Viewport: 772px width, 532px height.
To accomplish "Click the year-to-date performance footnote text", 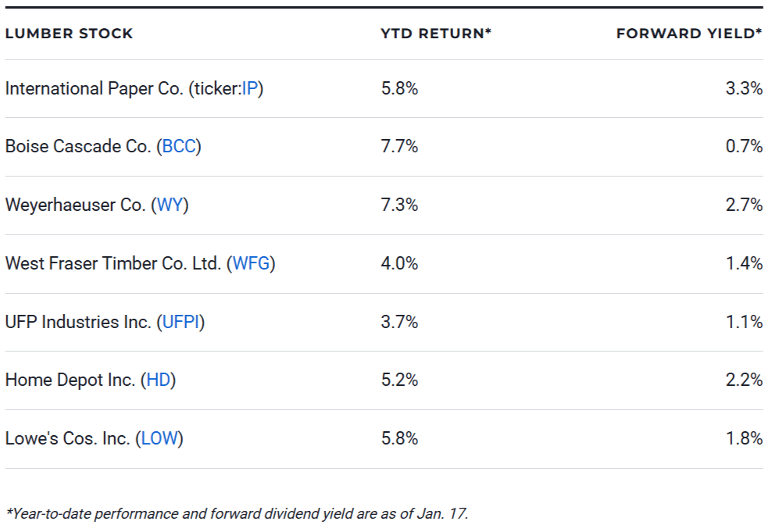I will tap(237, 514).
